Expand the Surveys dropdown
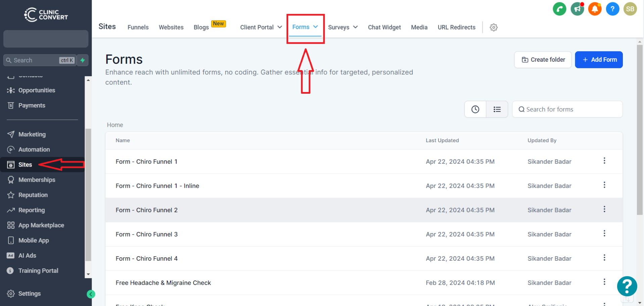This screenshot has width=644, height=306. point(343,27)
